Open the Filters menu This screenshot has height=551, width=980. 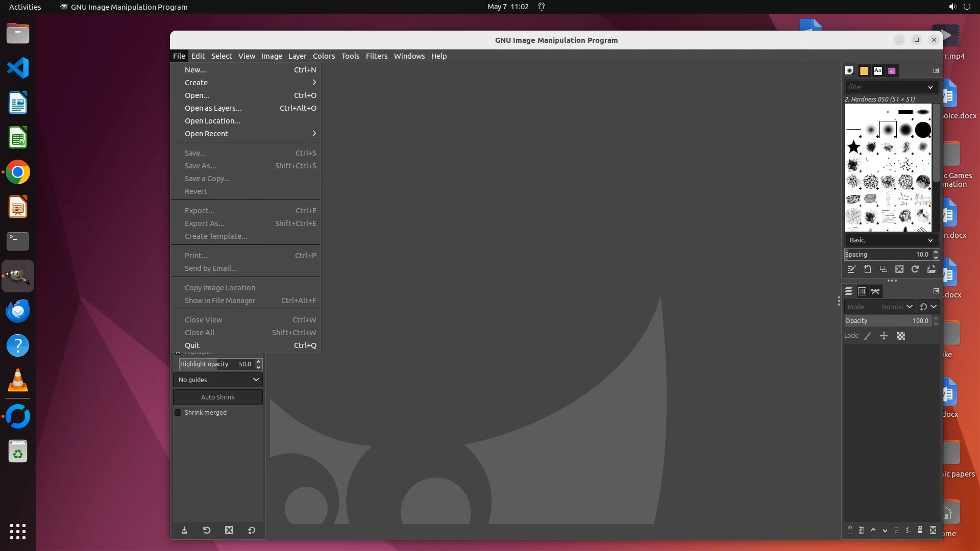click(x=376, y=56)
